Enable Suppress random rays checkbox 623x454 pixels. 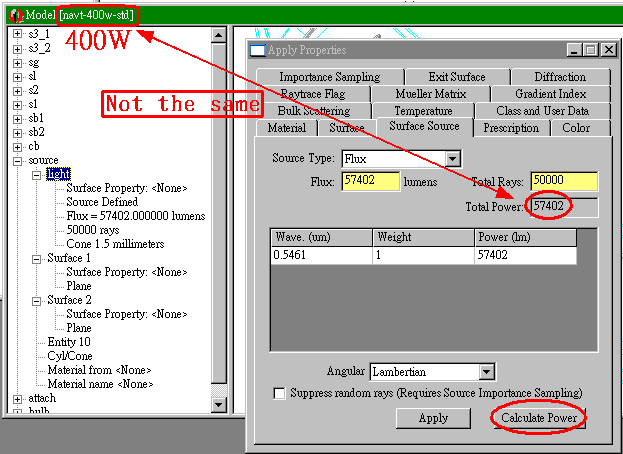click(279, 393)
